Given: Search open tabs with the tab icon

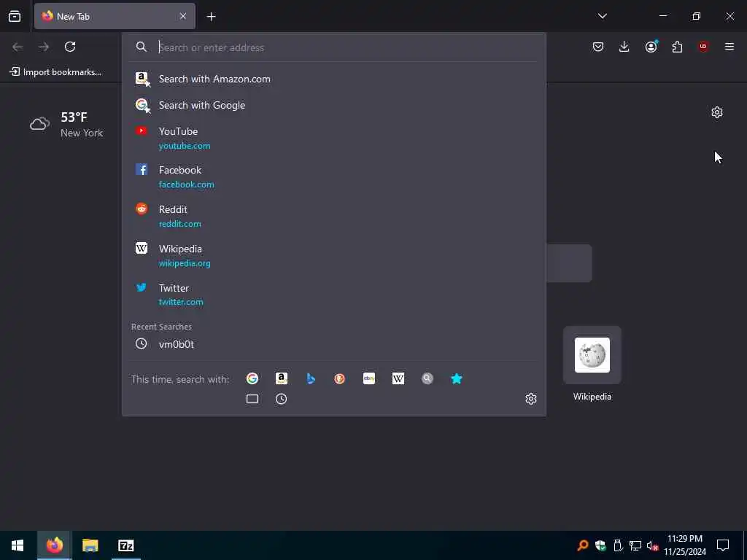Looking at the screenshot, I should coord(252,399).
